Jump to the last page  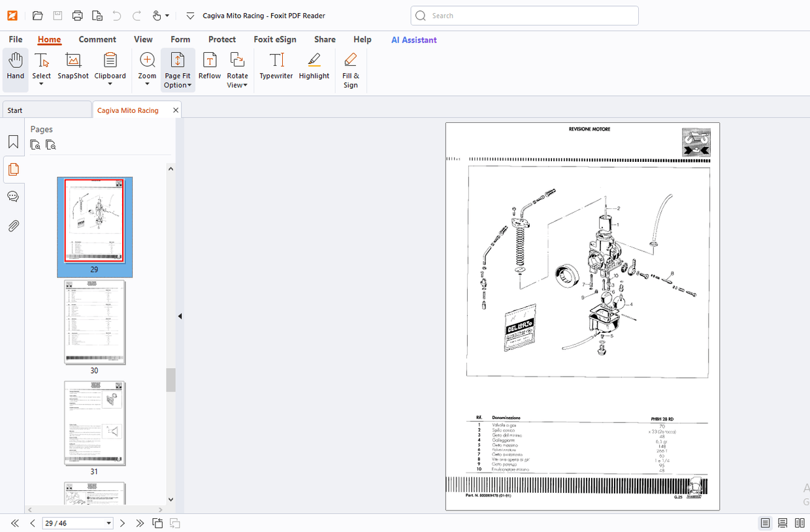click(x=139, y=523)
